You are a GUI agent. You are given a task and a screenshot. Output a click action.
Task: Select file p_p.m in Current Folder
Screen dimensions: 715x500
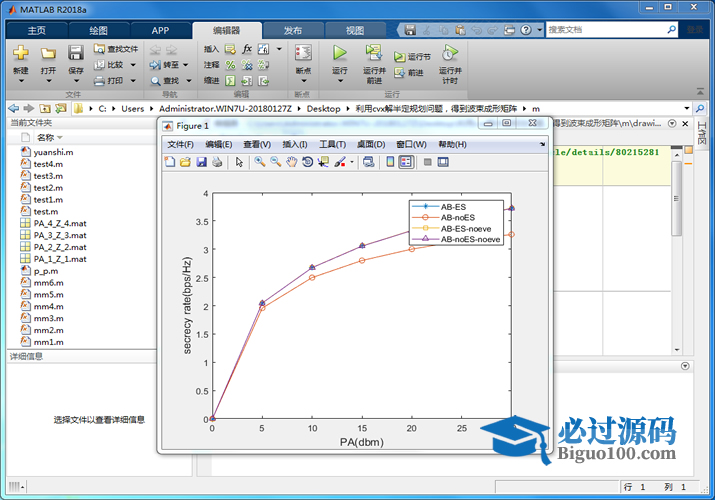(x=46, y=271)
